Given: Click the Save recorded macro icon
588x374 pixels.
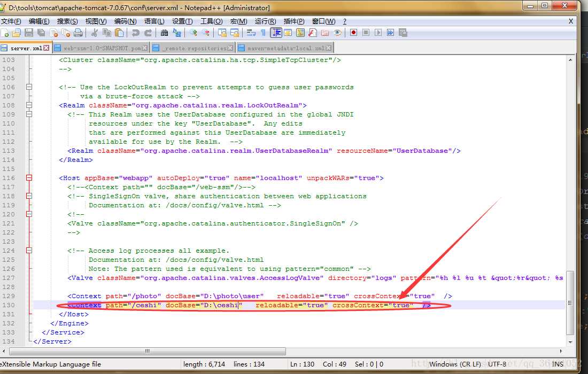Looking at the screenshot, I should pos(403,33).
